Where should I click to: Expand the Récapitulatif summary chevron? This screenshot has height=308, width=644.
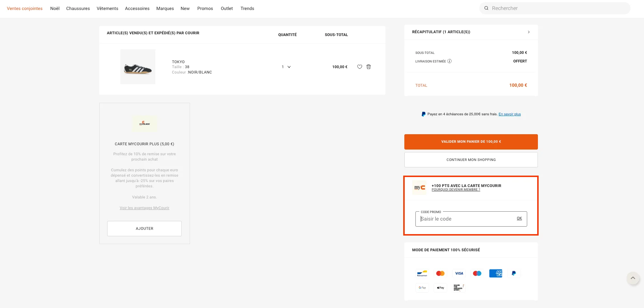529,32
